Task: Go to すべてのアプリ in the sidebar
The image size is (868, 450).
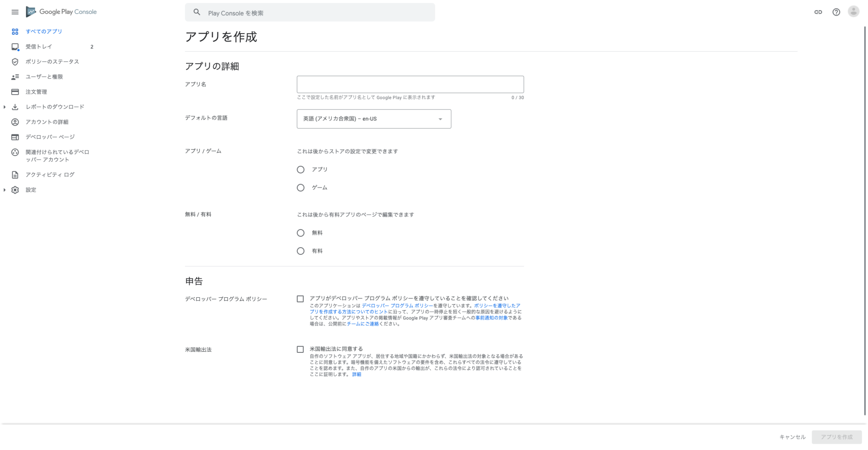Action: tap(44, 31)
